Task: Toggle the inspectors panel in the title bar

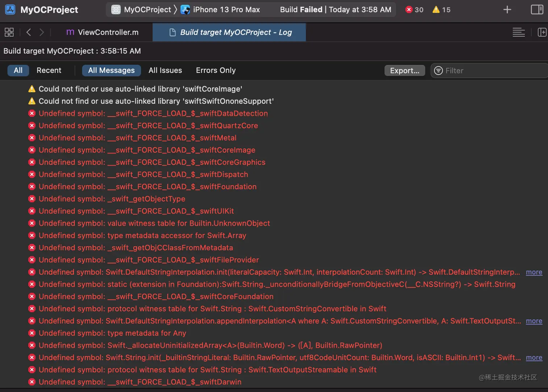Action: point(537,10)
